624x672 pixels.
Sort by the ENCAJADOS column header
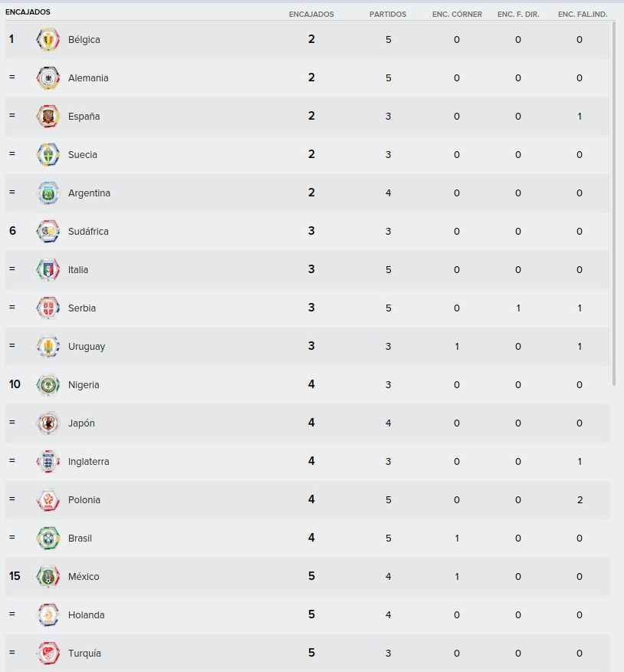311,14
